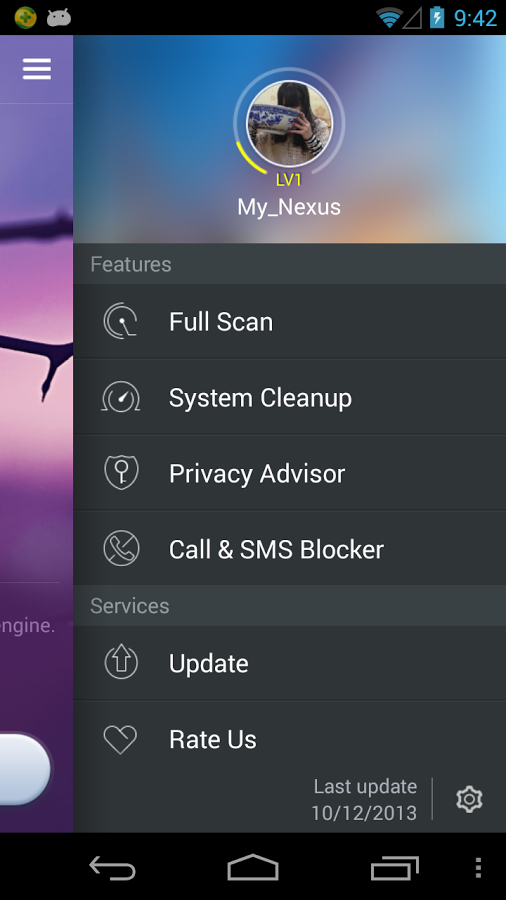
Task: Tap the System Cleanup gauge icon
Action: pyautogui.click(x=120, y=397)
